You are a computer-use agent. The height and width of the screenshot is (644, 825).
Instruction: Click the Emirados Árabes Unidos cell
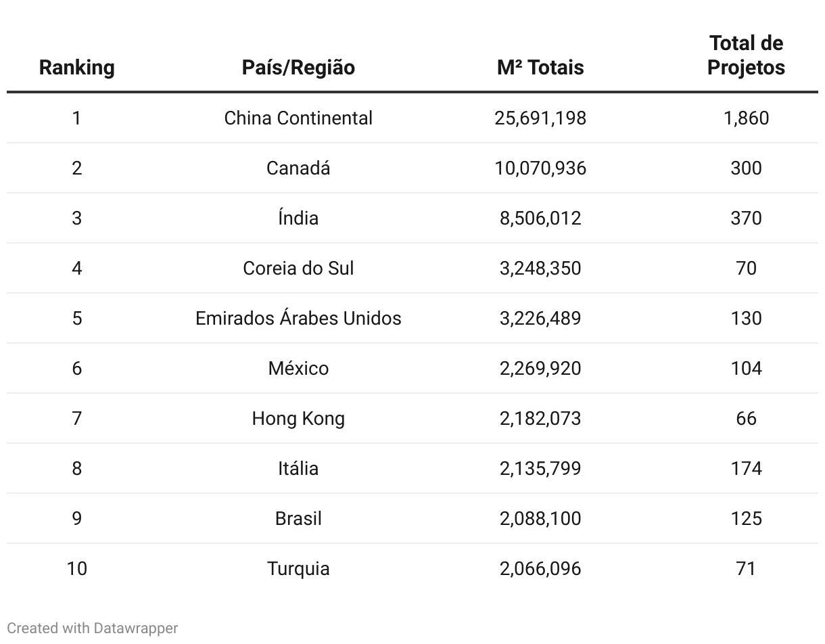[x=298, y=318]
